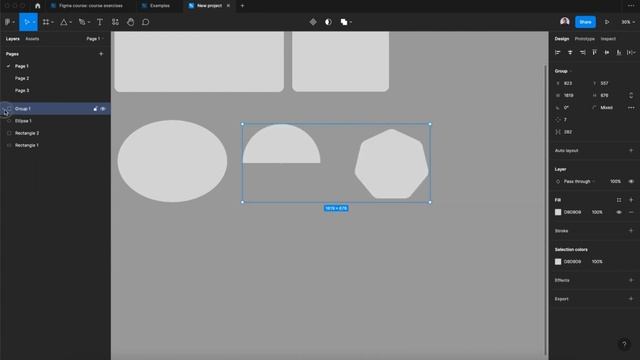Switch to the Prototype tab

point(584,39)
